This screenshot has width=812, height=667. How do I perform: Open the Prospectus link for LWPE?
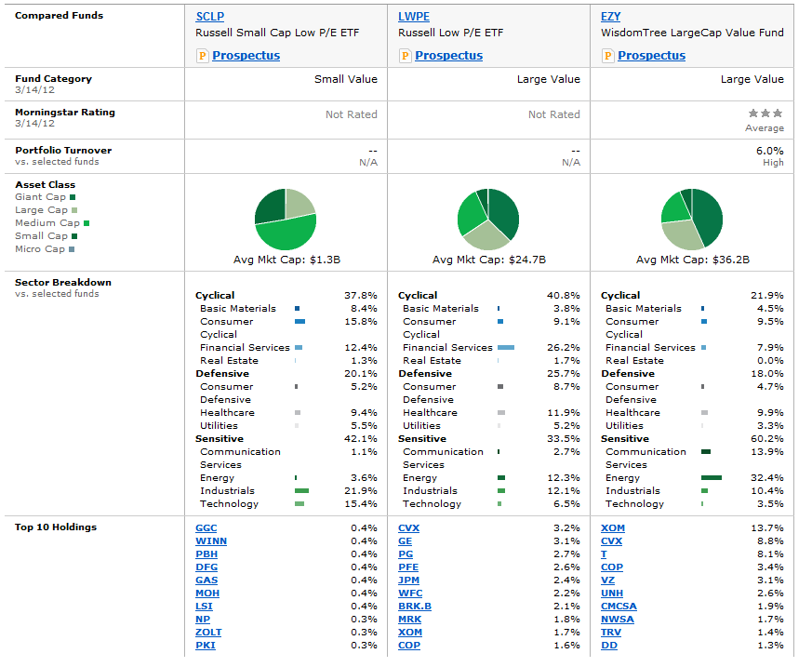click(x=449, y=56)
